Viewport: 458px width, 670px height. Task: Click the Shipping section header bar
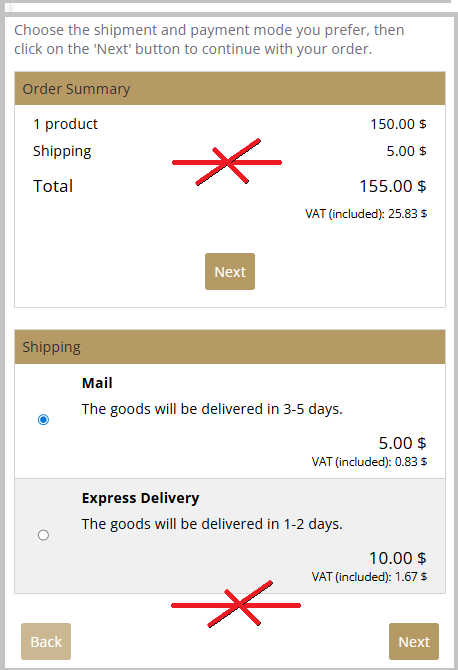pyautogui.click(x=230, y=347)
